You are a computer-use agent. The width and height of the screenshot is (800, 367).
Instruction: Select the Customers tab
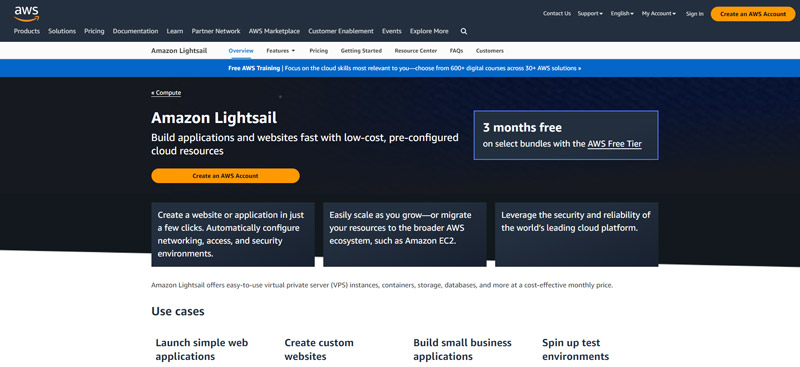pyautogui.click(x=489, y=51)
